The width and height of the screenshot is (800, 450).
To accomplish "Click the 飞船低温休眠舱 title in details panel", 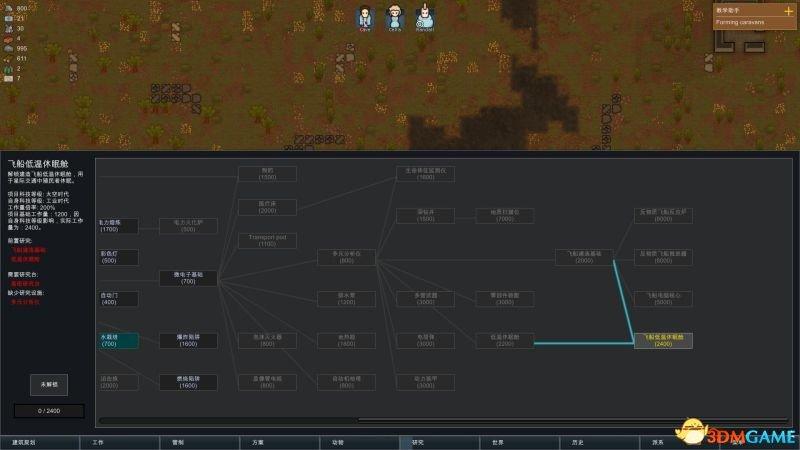I will 38,164.
